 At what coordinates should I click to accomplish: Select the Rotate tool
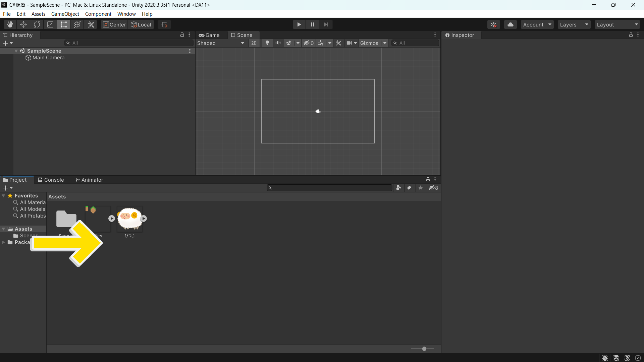click(x=37, y=24)
